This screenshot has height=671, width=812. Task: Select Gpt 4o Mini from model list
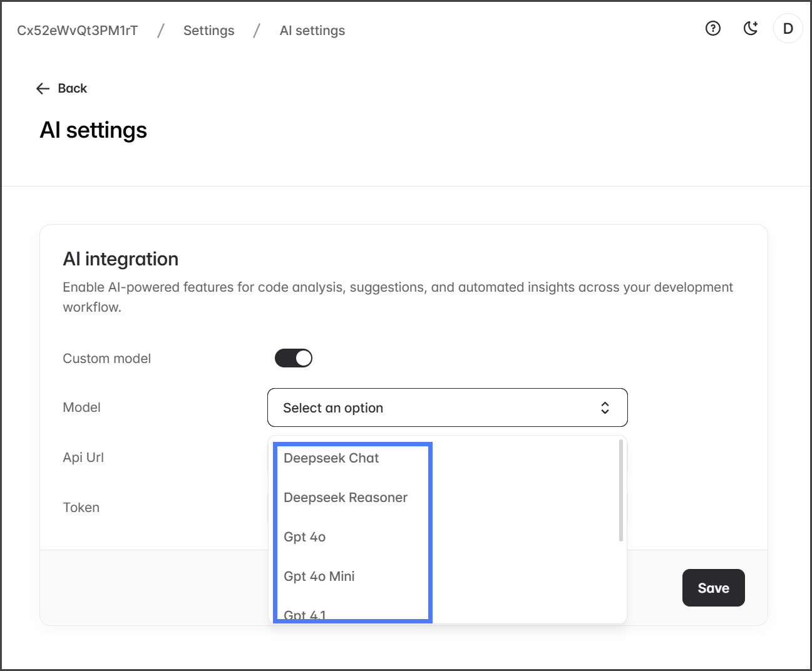tap(319, 576)
